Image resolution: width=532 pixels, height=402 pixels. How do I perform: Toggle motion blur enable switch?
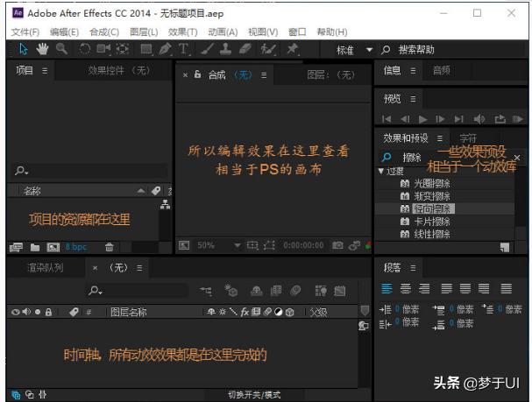click(x=295, y=291)
